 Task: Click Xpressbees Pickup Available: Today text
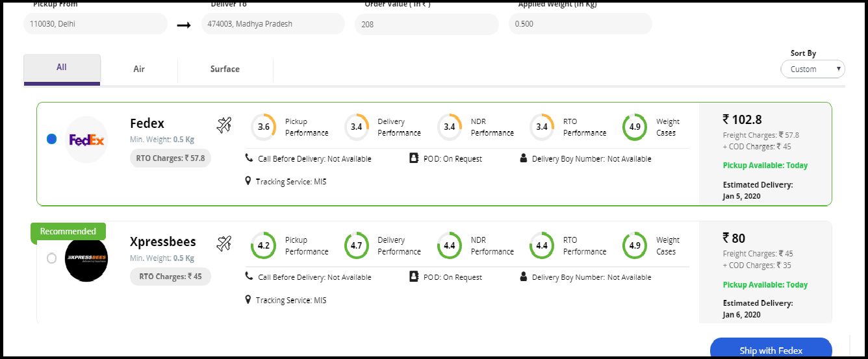point(765,284)
